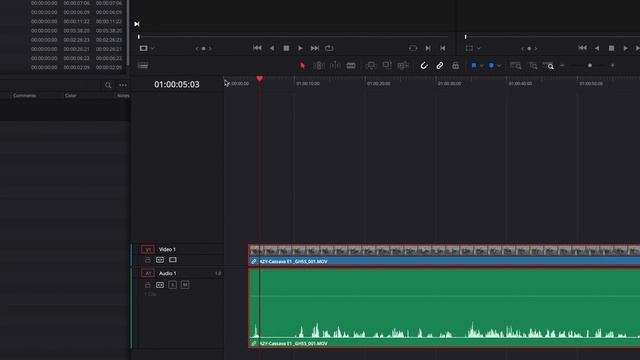The image size is (640, 360).
Task: Toggle Loop playback in source viewer
Action: point(329,48)
